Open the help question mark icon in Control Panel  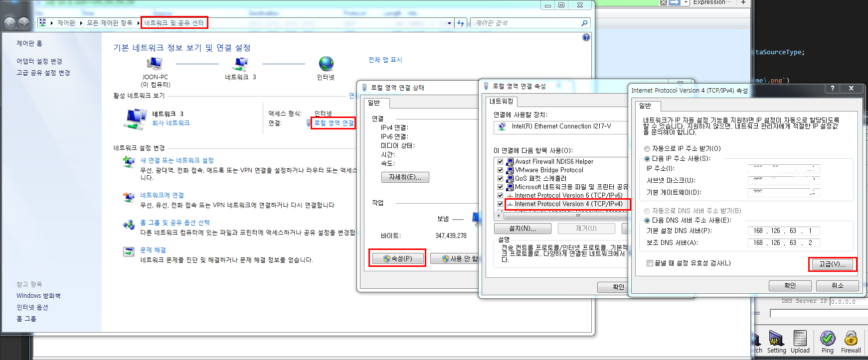[586, 37]
